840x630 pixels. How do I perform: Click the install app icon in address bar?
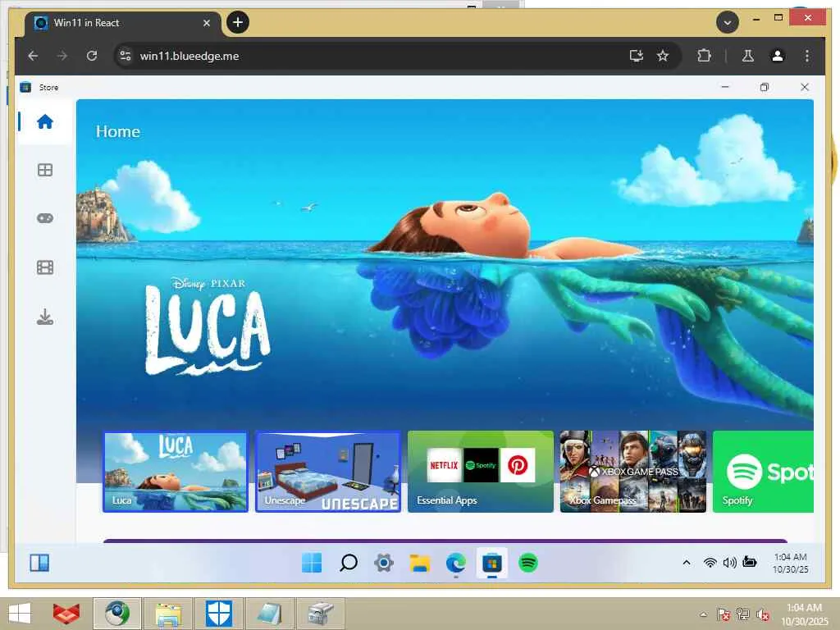pyautogui.click(x=637, y=56)
